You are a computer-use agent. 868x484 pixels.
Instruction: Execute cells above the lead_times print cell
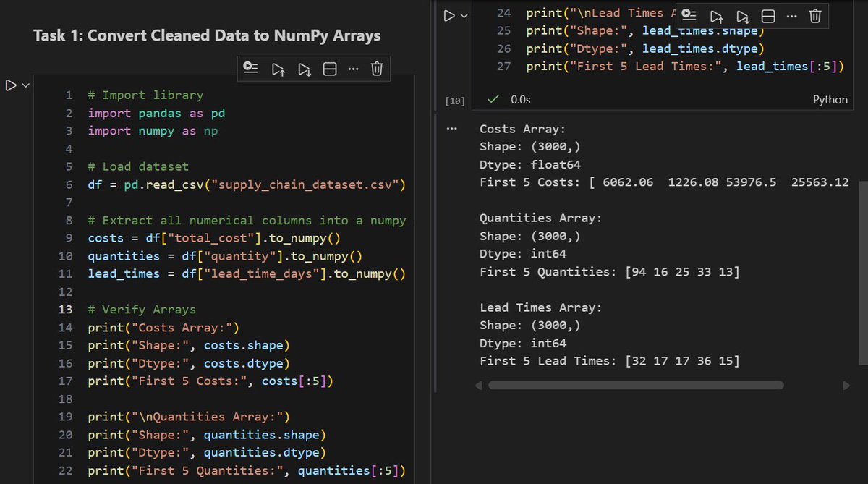pos(716,15)
